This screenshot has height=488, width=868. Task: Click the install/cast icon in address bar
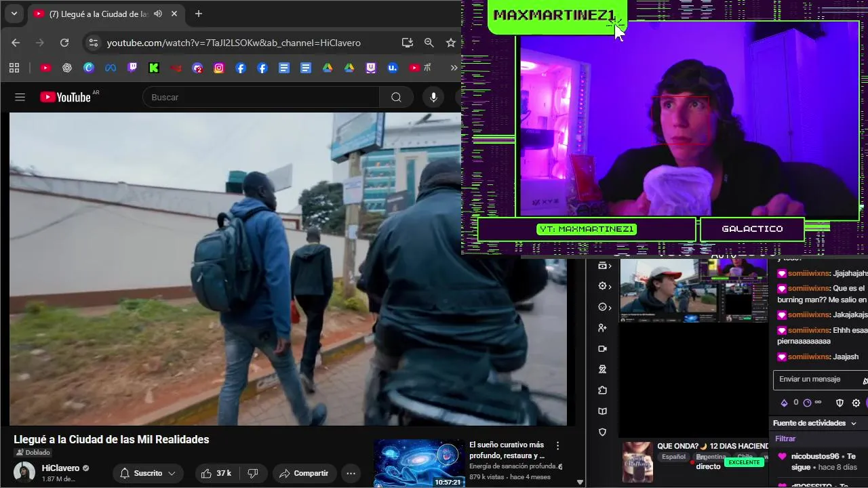point(407,43)
